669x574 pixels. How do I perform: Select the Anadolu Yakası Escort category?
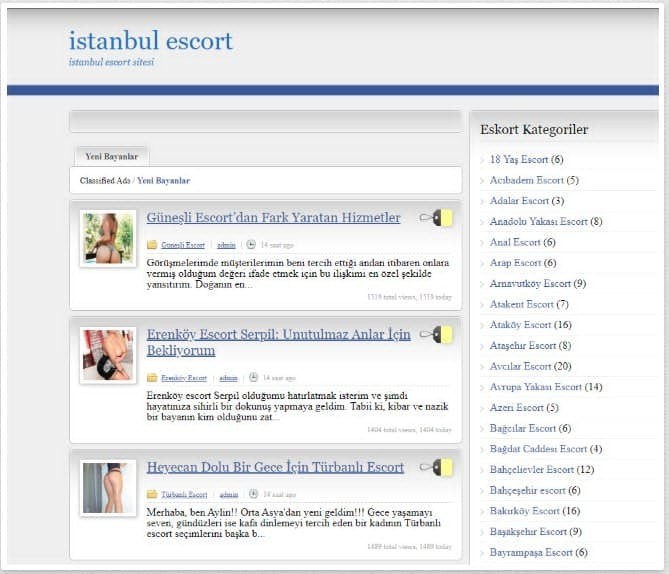tap(546, 221)
